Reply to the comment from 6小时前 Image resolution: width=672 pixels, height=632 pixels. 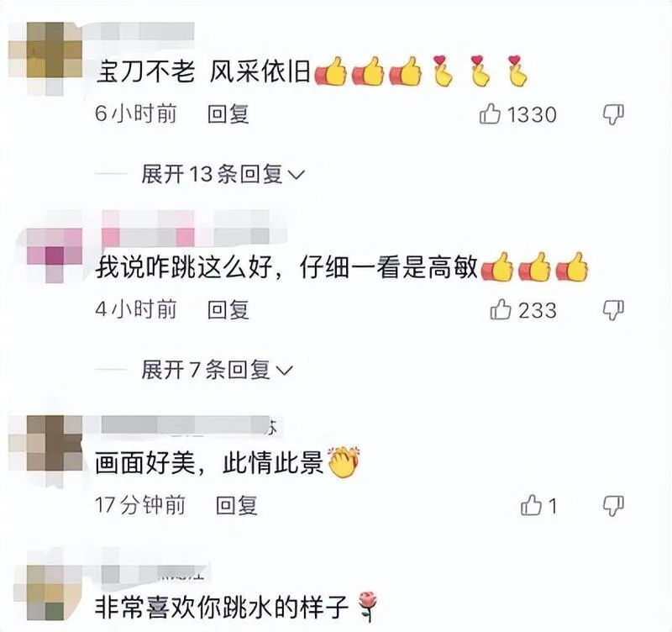[228, 114]
